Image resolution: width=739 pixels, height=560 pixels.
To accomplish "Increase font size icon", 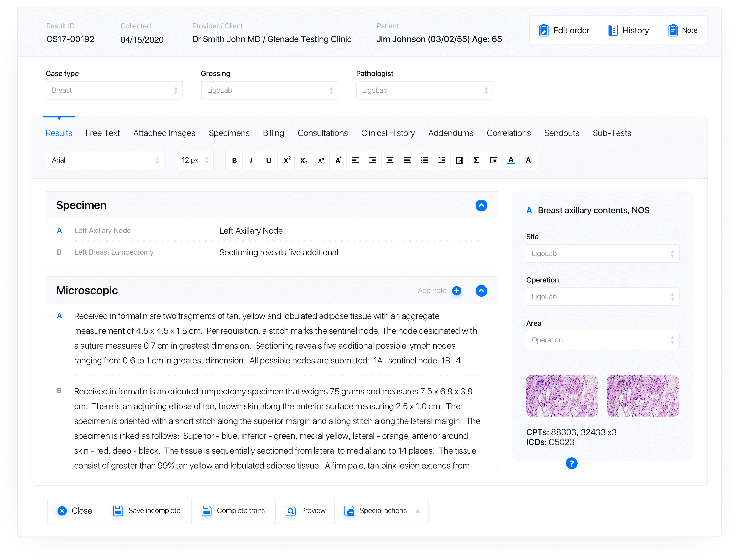I will [x=338, y=160].
